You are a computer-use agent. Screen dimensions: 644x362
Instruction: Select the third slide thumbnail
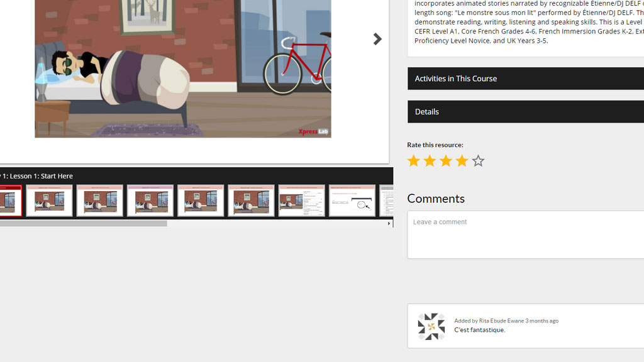tap(100, 200)
